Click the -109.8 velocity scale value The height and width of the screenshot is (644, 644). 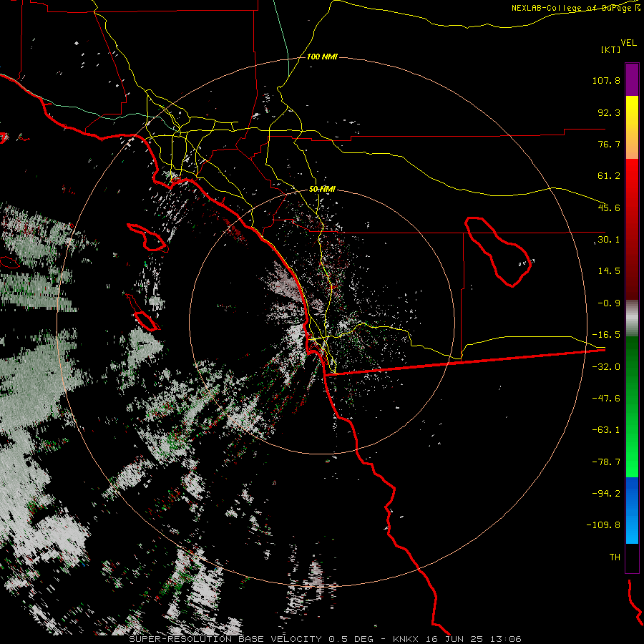[x=604, y=525]
